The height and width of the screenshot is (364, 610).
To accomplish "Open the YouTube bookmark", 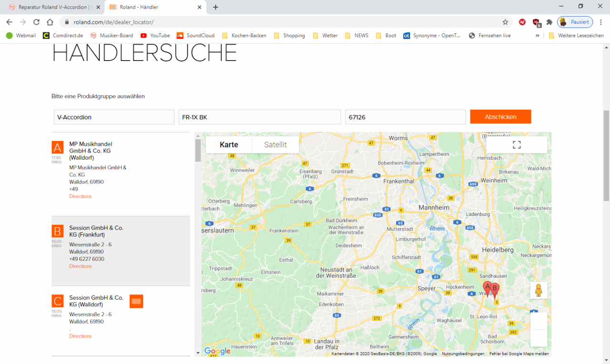I will [155, 35].
